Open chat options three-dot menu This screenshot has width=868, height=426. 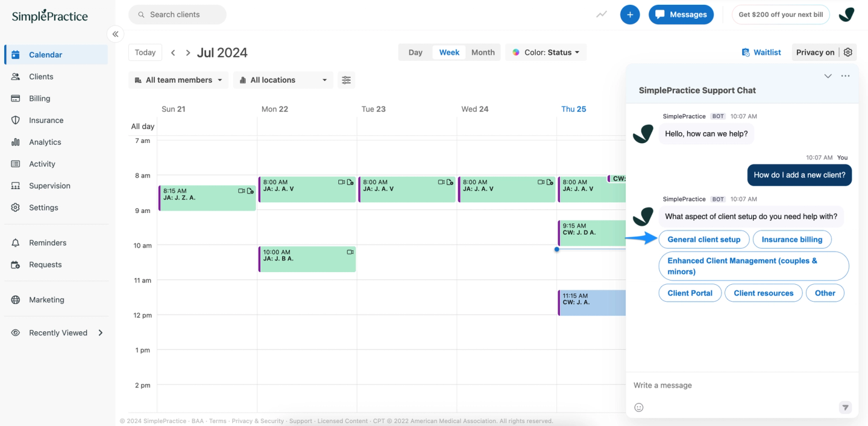pyautogui.click(x=845, y=76)
